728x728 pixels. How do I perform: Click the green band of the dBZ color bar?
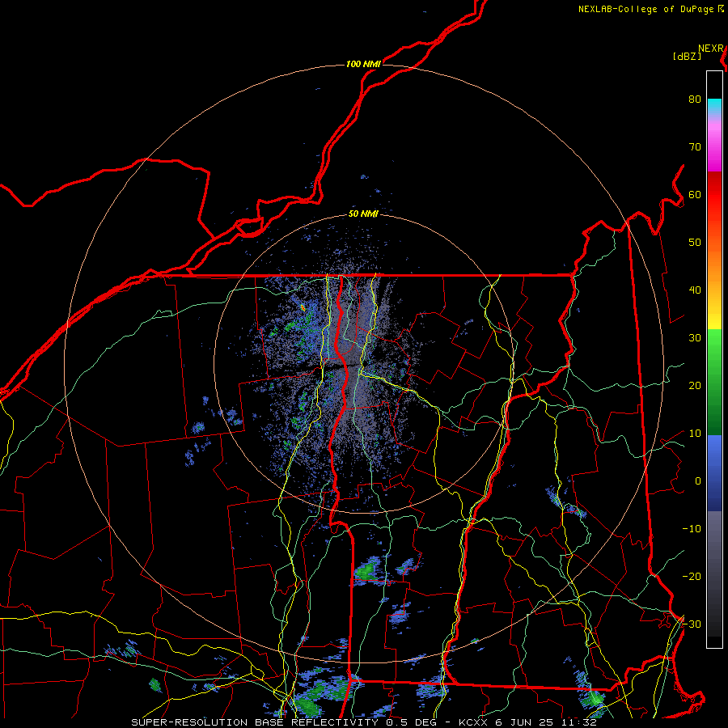pyautogui.click(x=714, y=383)
